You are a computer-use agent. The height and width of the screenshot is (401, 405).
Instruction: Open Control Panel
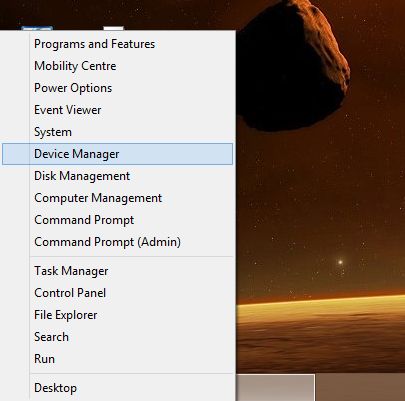pos(117,293)
